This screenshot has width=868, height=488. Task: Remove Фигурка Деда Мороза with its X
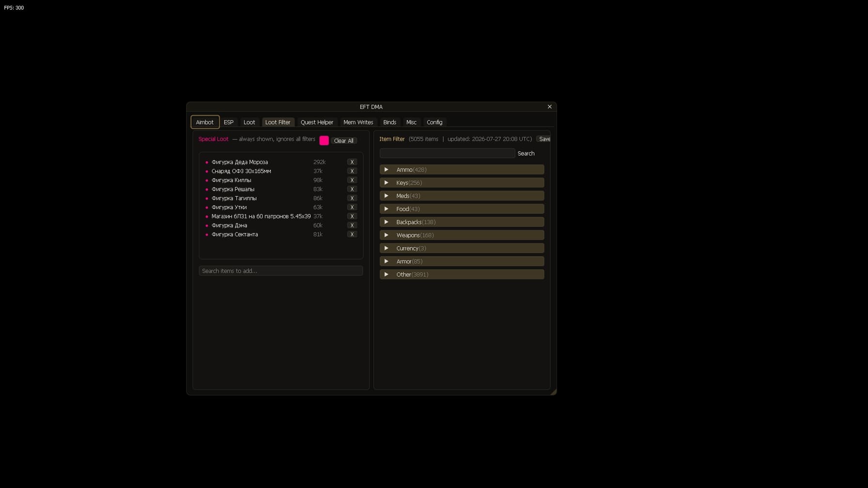(x=352, y=162)
